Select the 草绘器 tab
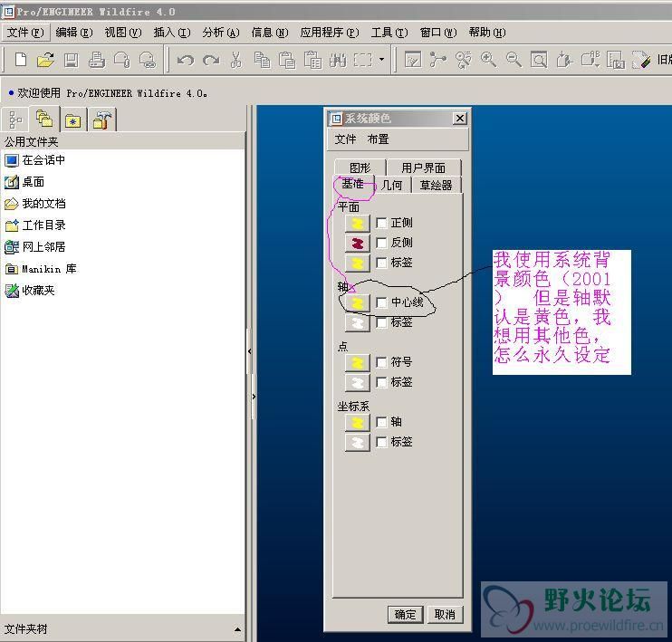Viewport: 672px width, 642px height. (437, 185)
